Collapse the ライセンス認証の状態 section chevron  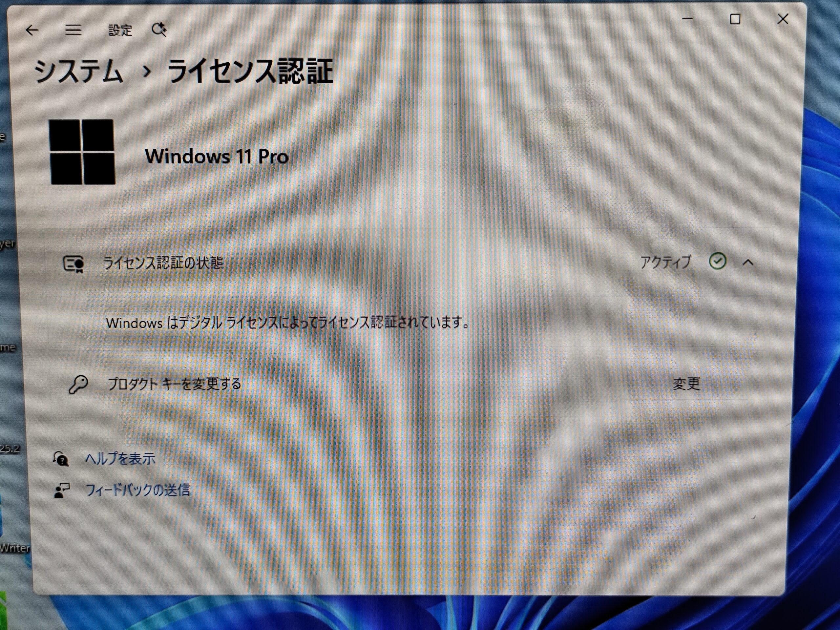(748, 262)
